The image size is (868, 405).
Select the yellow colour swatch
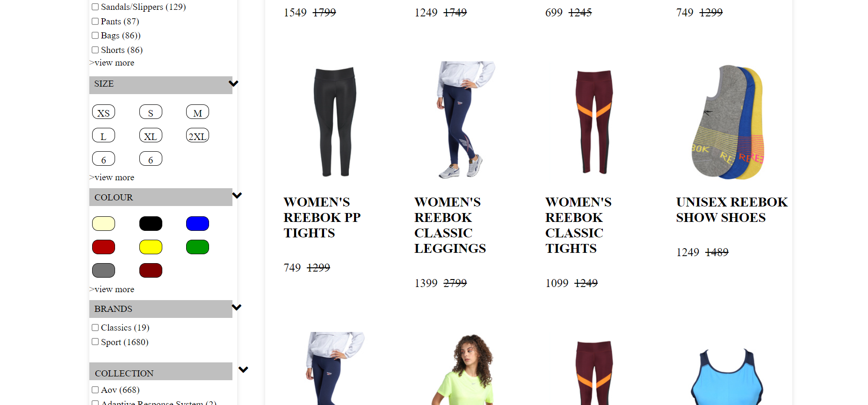[151, 247]
